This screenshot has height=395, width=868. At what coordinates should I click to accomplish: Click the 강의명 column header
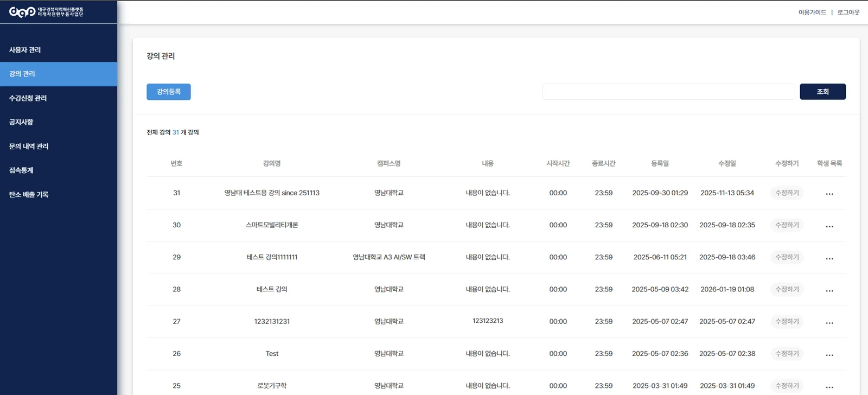272,163
